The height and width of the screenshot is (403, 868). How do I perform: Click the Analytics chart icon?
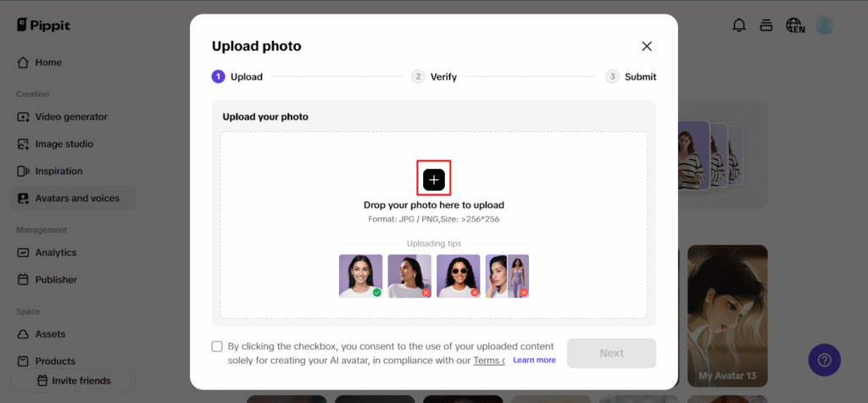(23, 253)
